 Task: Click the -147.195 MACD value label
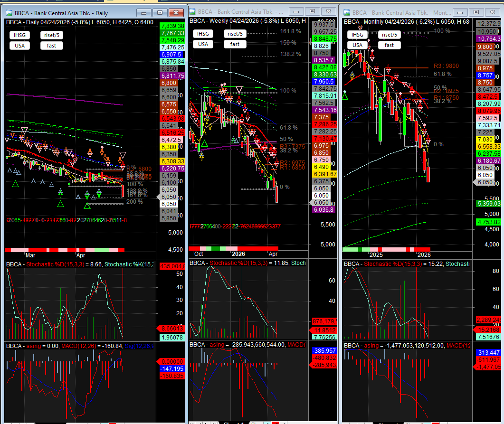172,369
